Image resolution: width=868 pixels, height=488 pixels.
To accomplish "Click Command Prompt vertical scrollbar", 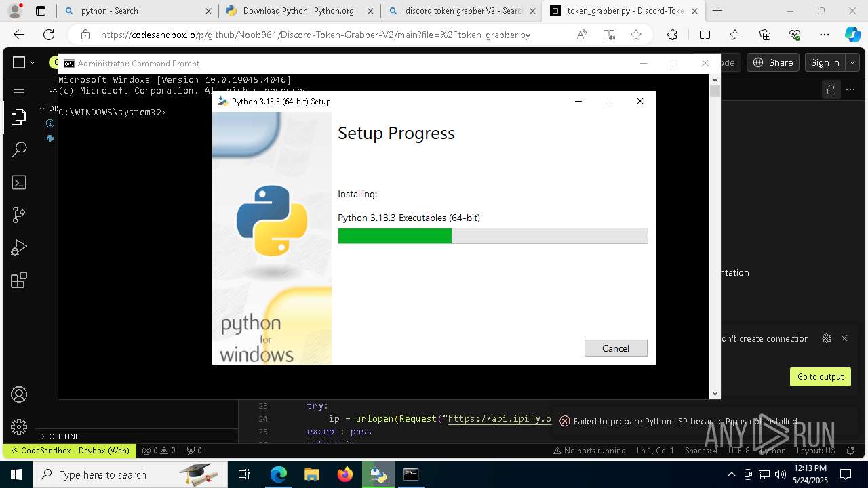I will click(715, 236).
